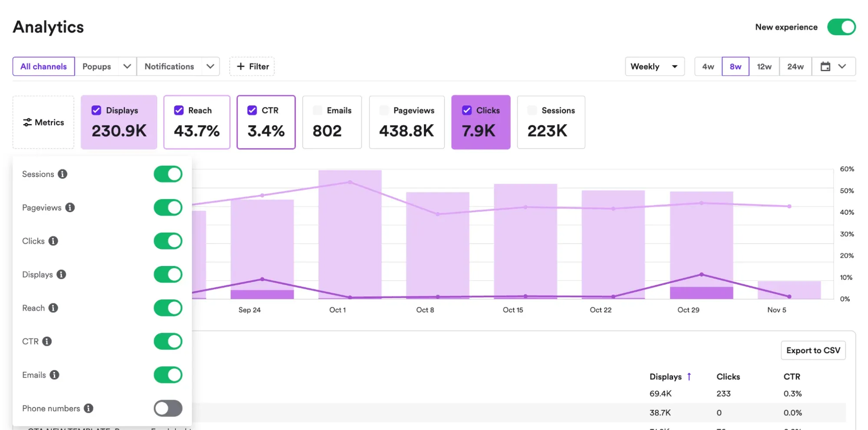Screen dimensions: 868x430
Task: Open info tooltip for Emails metric
Action: (54, 375)
